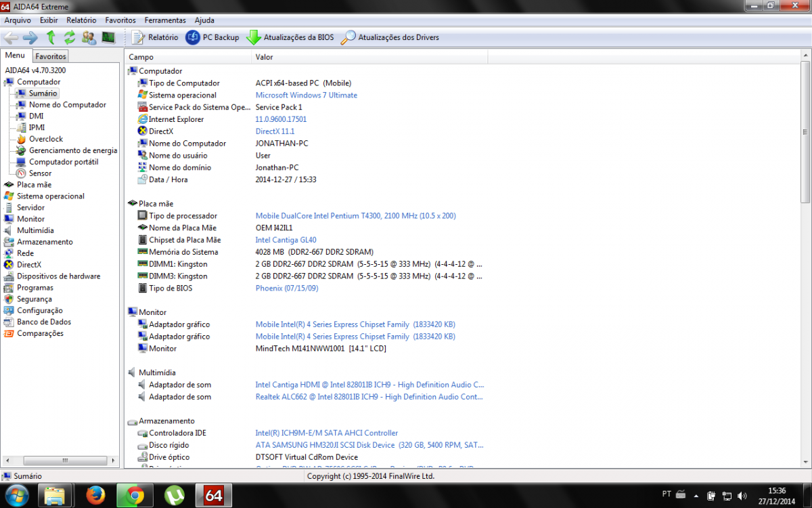This screenshot has height=508, width=812.
Task: Click the Back arrow toolbar icon
Action: point(11,37)
